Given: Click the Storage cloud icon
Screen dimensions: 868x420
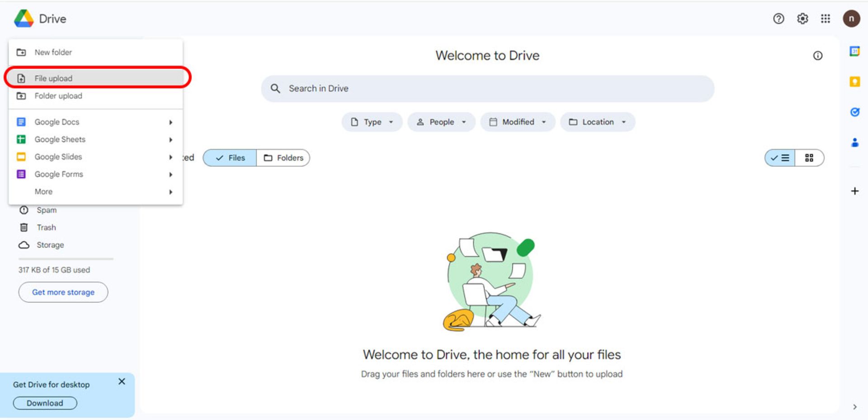Looking at the screenshot, I should [24, 245].
